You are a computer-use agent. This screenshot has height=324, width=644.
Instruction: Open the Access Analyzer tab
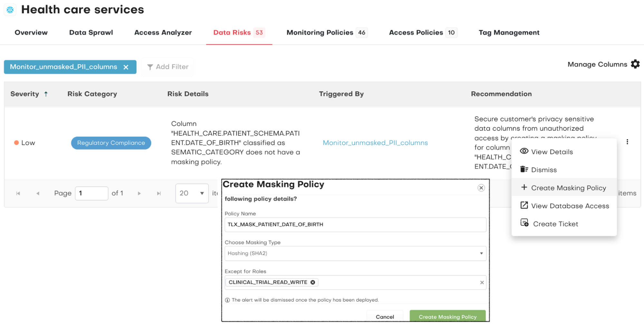[163, 32]
